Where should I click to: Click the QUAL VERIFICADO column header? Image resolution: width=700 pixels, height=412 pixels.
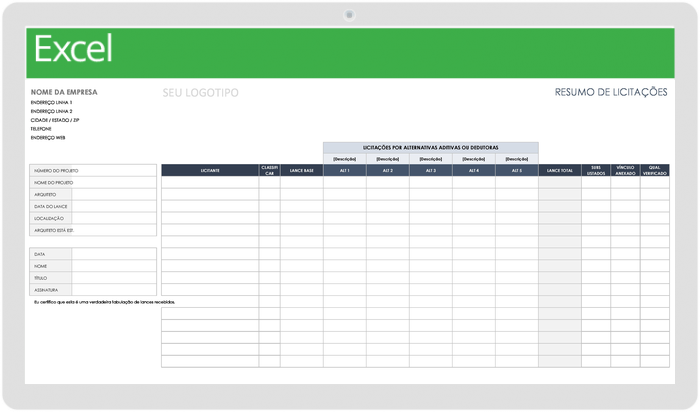point(654,171)
